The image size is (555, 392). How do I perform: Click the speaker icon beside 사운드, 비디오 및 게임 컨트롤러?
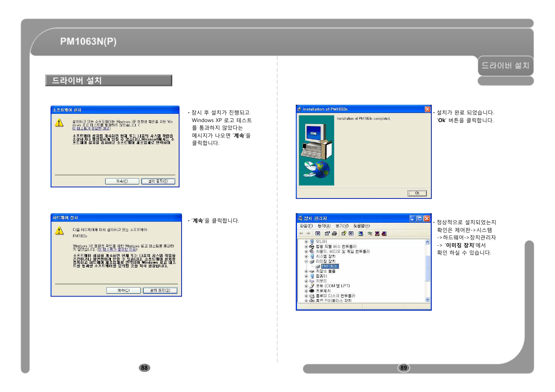(x=312, y=251)
